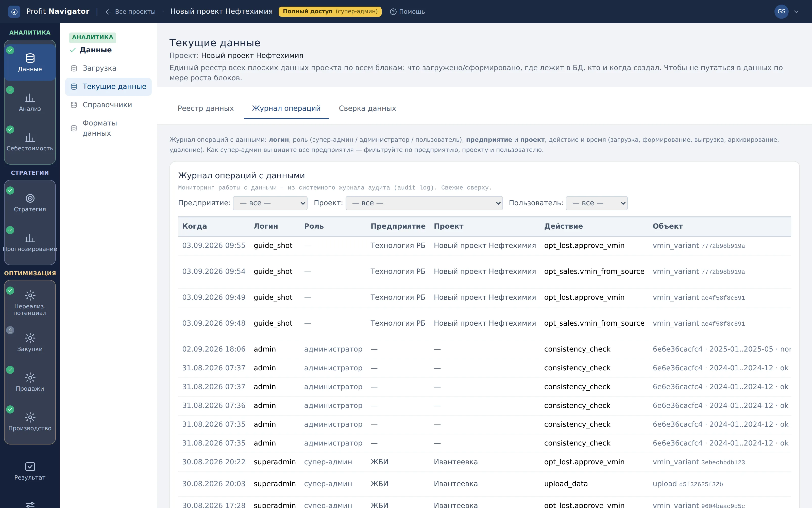Click the Данные submenu heading

coord(95,50)
